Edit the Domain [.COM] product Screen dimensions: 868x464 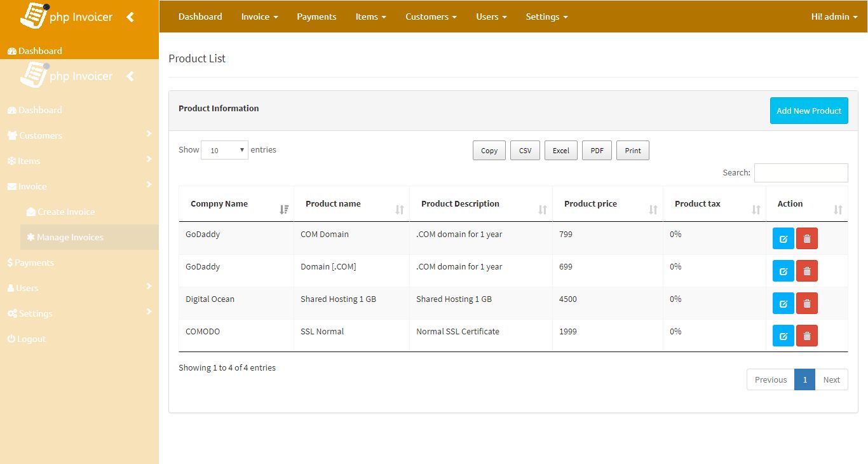pyautogui.click(x=783, y=271)
